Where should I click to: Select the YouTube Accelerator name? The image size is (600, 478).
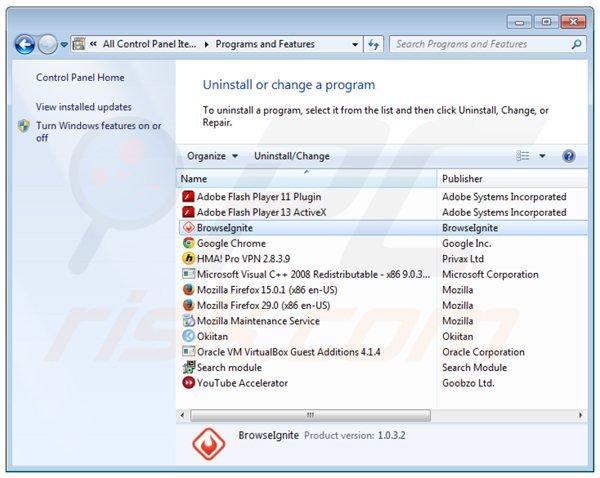pos(242,383)
